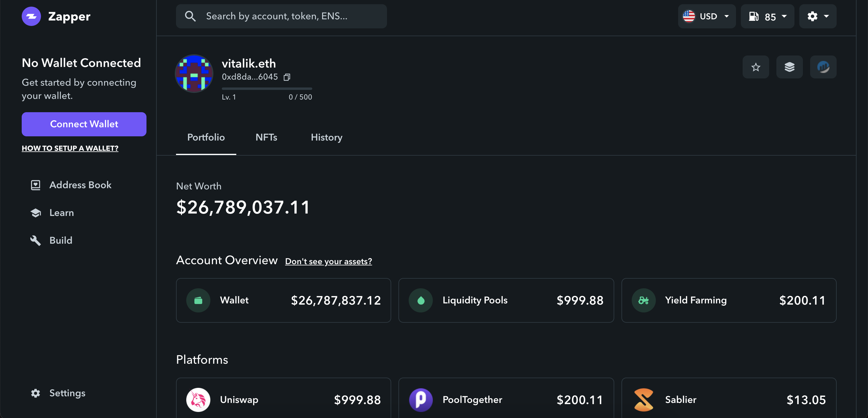Copy the 0xd8da...6045 address

click(287, 77)
